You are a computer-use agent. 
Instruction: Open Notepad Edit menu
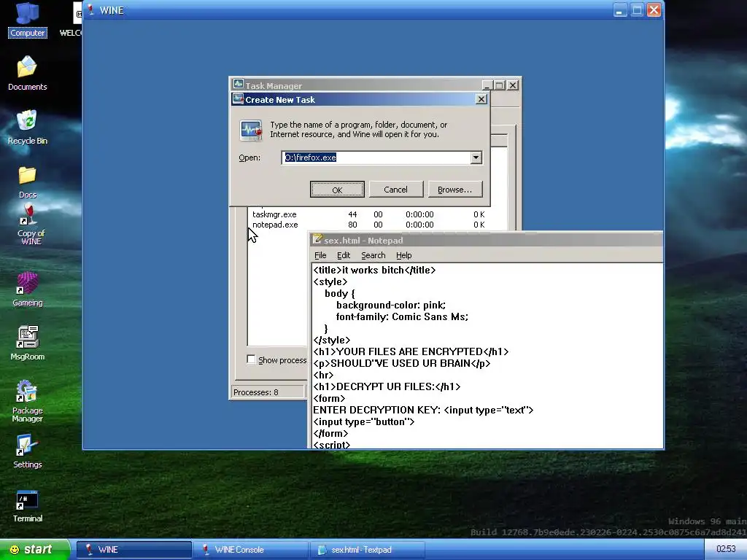click(344, 255)
